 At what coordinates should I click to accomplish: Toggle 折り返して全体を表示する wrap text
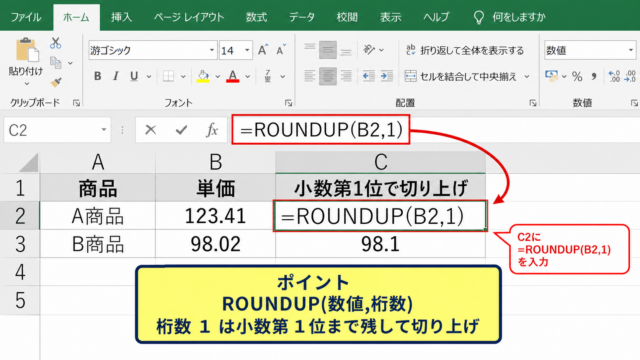pos(465,50)
